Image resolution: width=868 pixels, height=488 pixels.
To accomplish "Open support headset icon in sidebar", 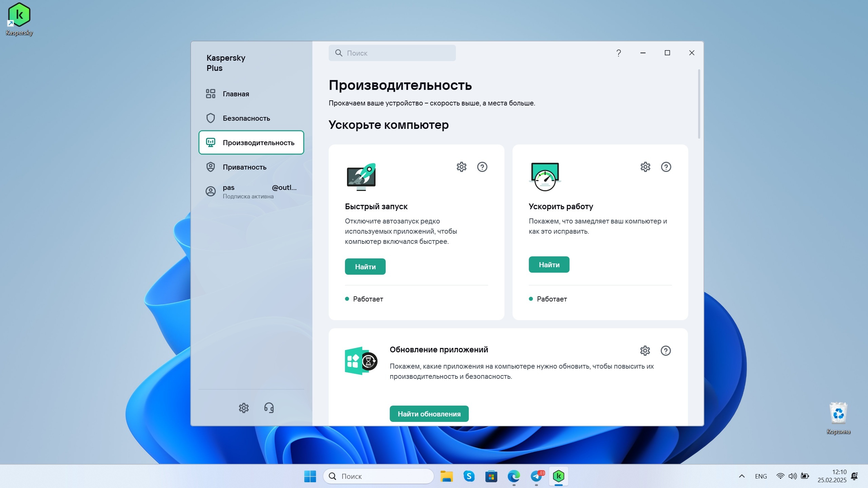I will tap(269, 408).
